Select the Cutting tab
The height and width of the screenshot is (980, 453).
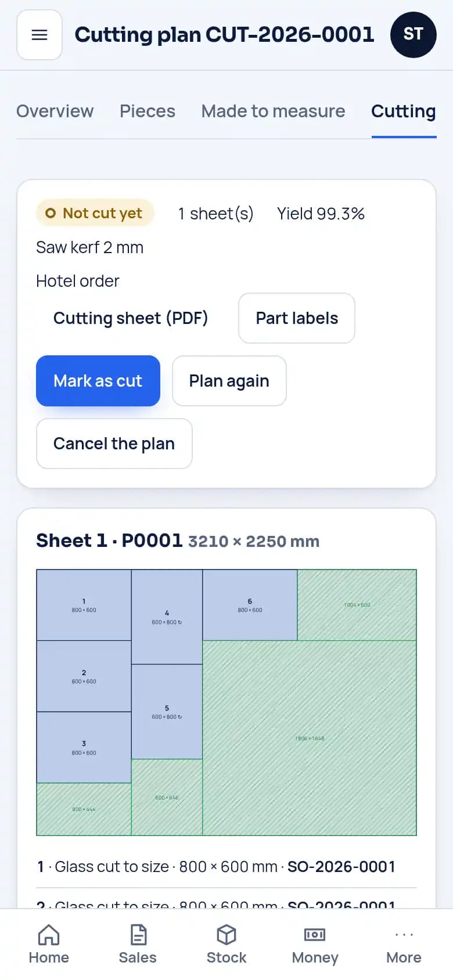tap(404, 111)
